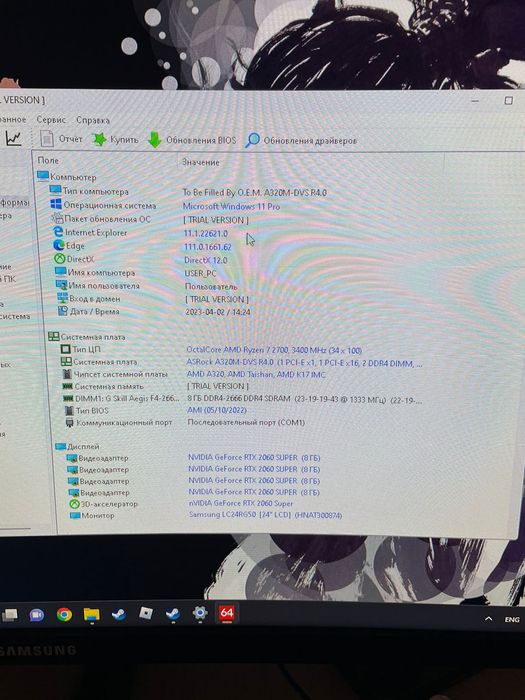This screenshot has width=525, height=700.
Task: Open the 11.1.22621.0 Internet Explorer version link
Action: tap(206, 233)
